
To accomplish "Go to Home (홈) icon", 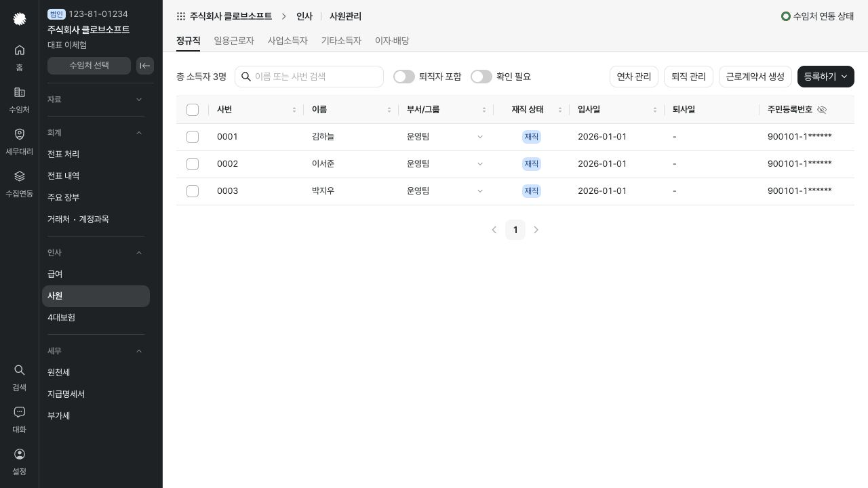I will [x=20, y=50].
